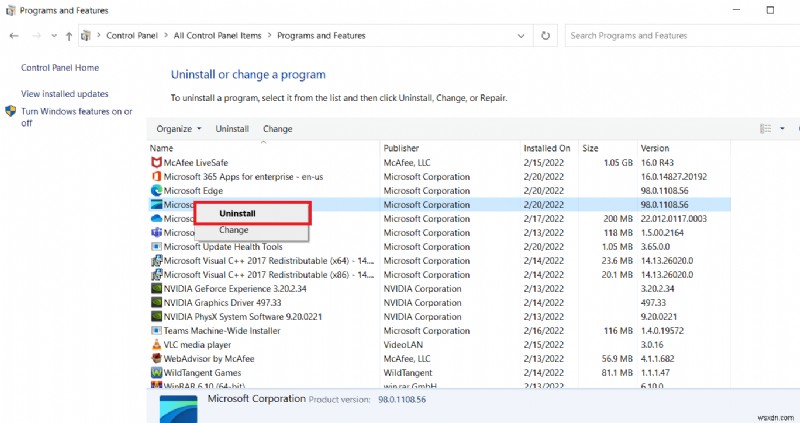Click the McAfee LiveSafe shield icon
The width and height of the screenshot is (800, 423).
[x=156, y=162]
